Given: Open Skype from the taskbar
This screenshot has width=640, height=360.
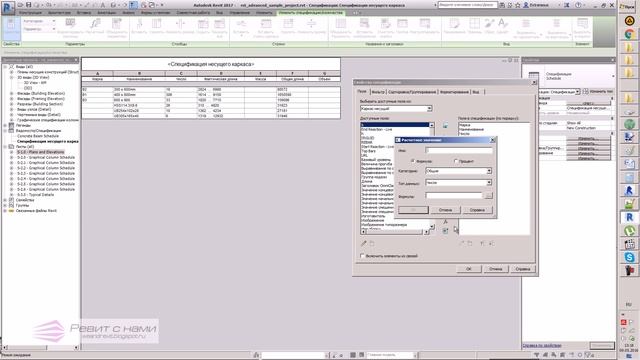Looking at the screenshot, I should [629, 257].
